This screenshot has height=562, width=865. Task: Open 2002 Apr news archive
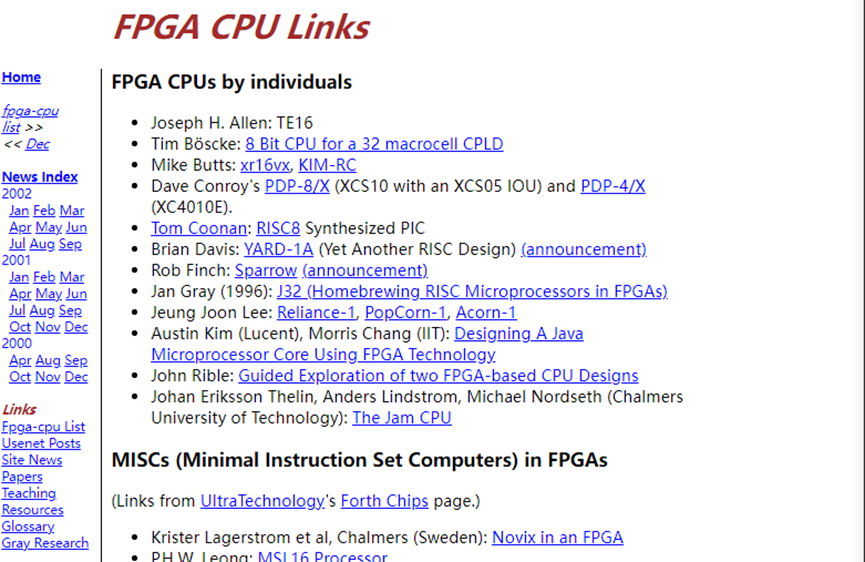(20, 227)
